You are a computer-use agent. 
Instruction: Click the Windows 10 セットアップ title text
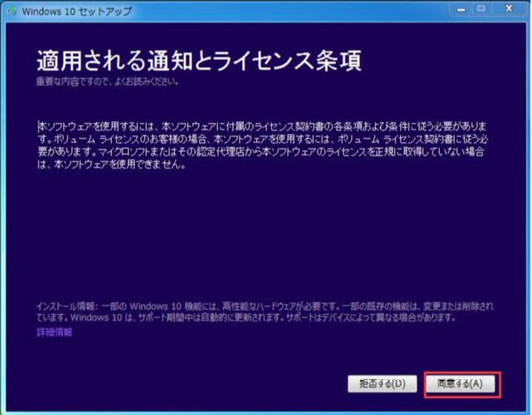click(x=77, y=11)
